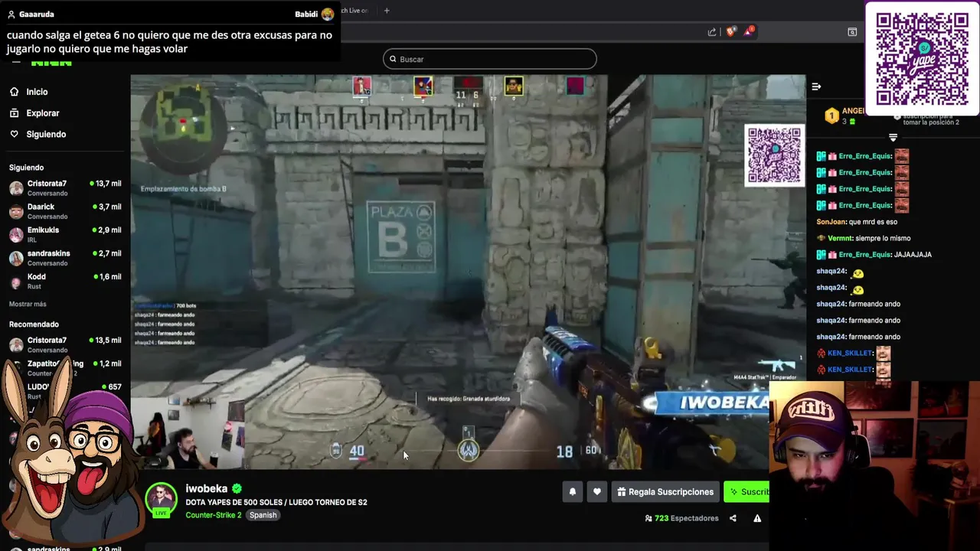Click the stream video player area
Screen dimensions: 980x551
(468, 272)
